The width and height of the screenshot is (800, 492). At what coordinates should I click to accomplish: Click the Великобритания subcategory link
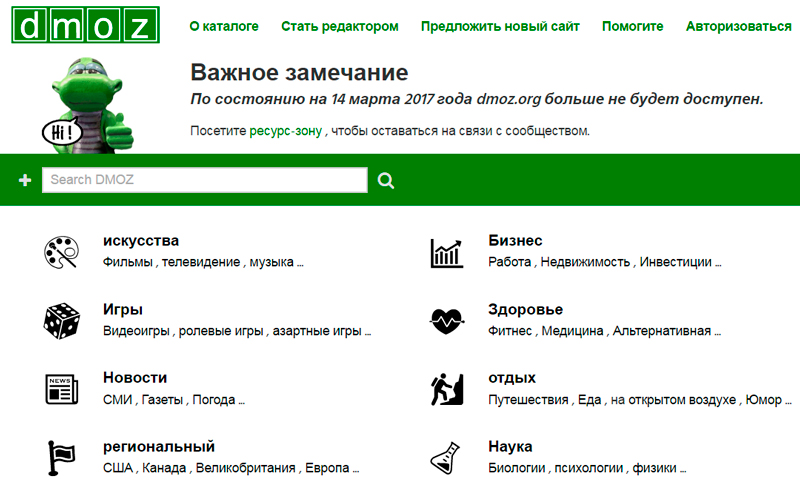tap(245, 468)
